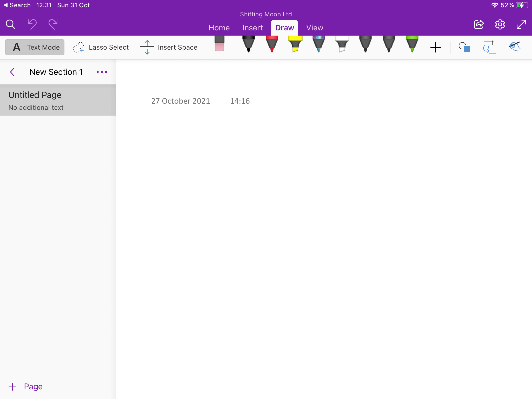Image resolution: width=532 pixels, height=399 pixels.
Task: Toggle the drawing with touch icon
Action: click(515, 46)
